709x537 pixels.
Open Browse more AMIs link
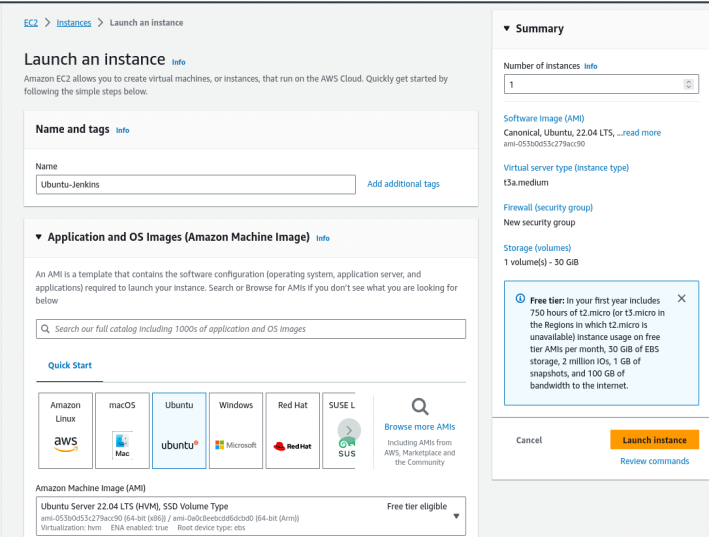(x=420, y=427)
